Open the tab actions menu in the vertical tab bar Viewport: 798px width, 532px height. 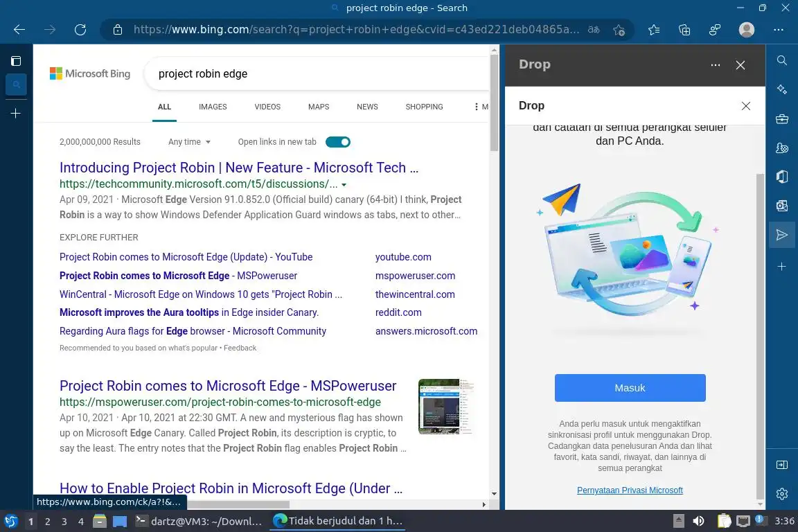click(x=16, y=61)
